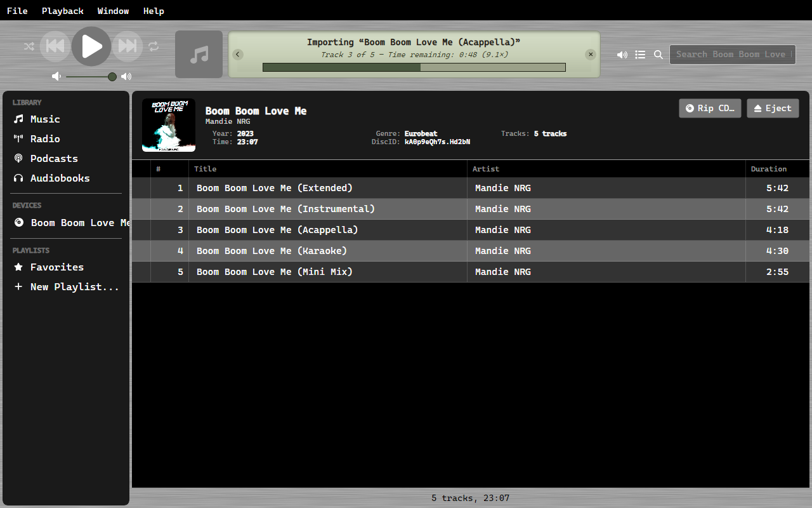Skip to previous track
Screen dimensions: 812x508
(x=55, y=46)
